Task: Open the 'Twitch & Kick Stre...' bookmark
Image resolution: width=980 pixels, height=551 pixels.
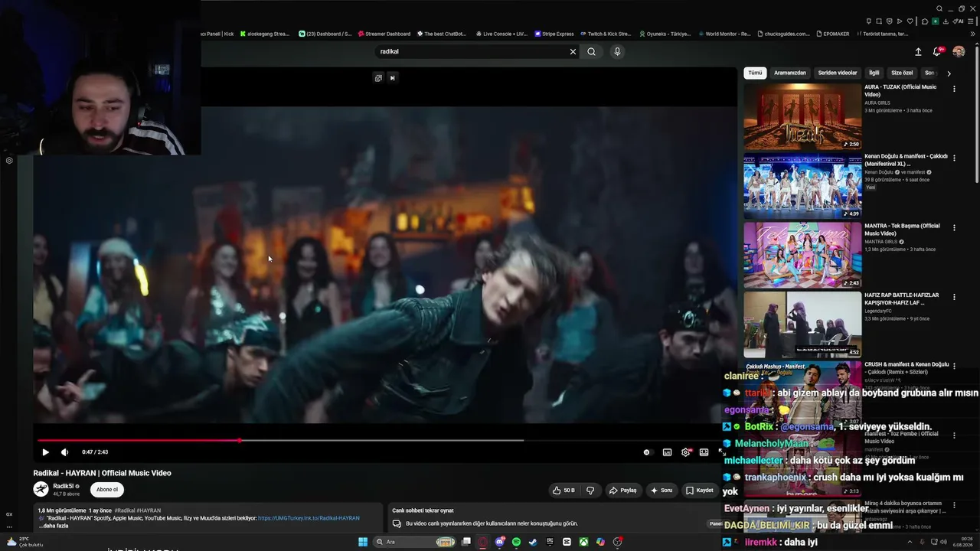Action: [x=606, y=34]
